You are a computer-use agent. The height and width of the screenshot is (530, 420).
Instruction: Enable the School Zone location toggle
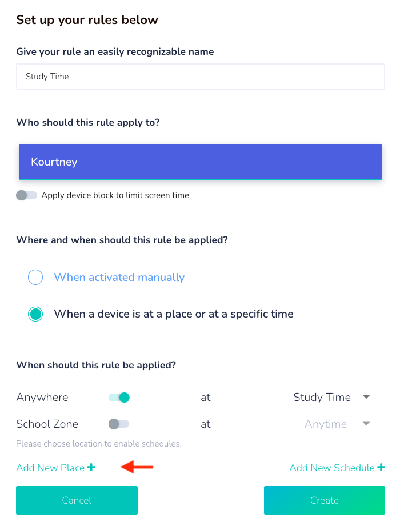[x=119, y=424]
